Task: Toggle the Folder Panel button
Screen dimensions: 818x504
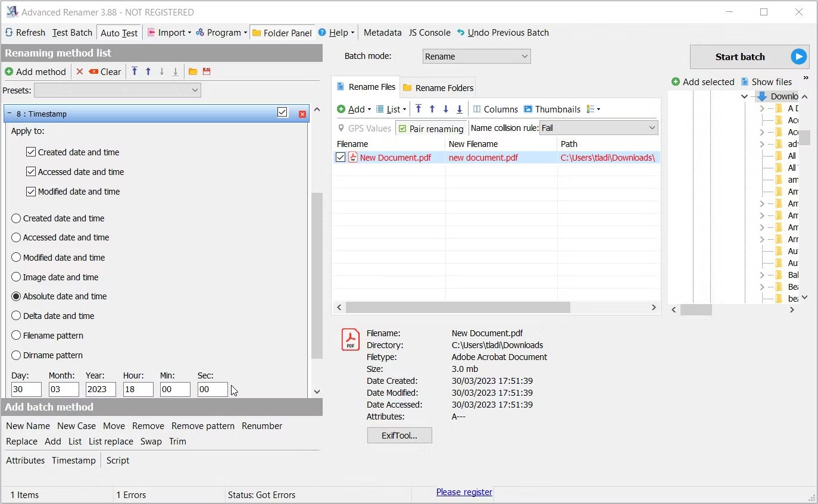Action: click(x=282, y=33)
